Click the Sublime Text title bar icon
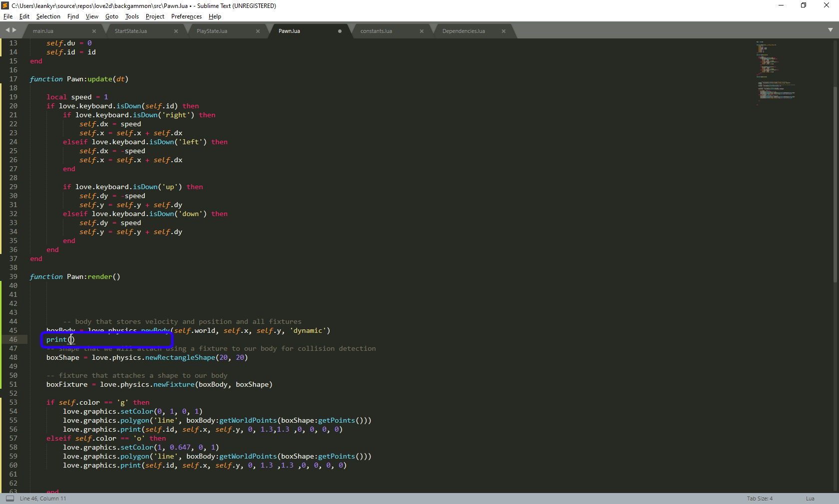The height and width of the screenshot is (504, 839). (5, 5)
